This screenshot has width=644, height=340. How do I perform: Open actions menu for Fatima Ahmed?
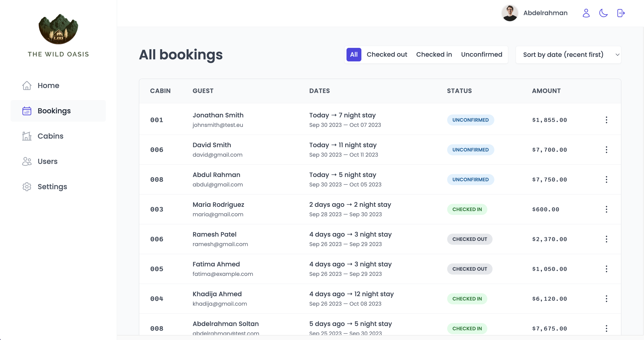click(606, 269)
